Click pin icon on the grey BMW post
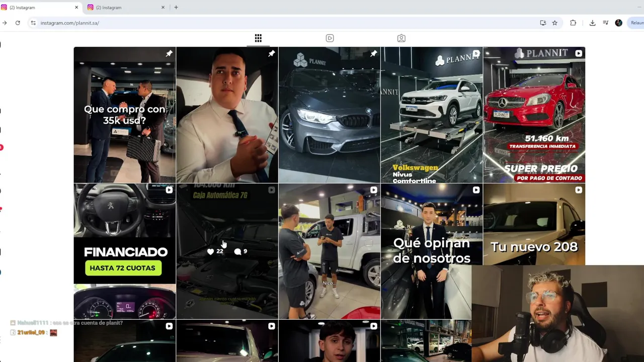 coord(374,53)
